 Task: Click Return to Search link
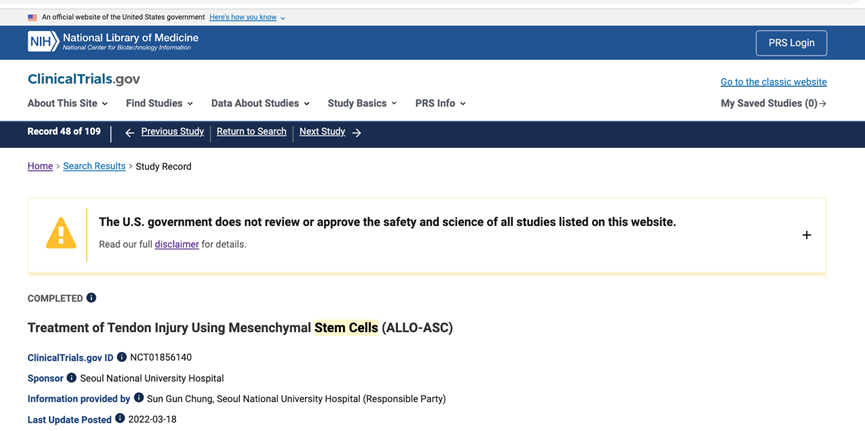pyautogui.click(x=252, y=131)
